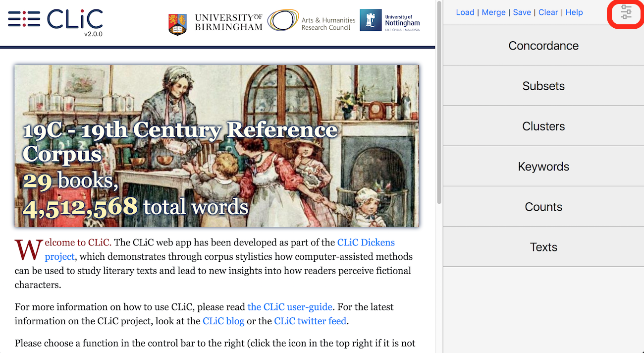Click the 19th Century Reference Corpus banner
This screenshot has width=644, height=353.
point(216,146)
